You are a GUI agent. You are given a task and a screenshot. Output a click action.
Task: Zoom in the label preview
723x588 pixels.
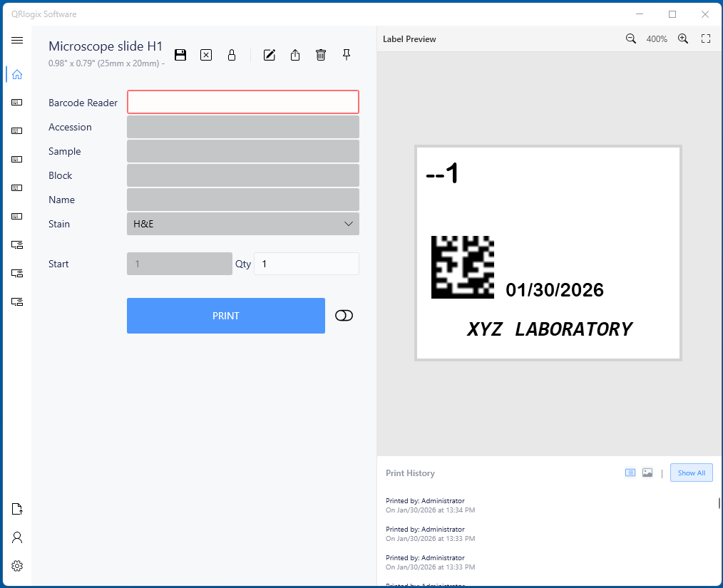[x=683, y=39]
